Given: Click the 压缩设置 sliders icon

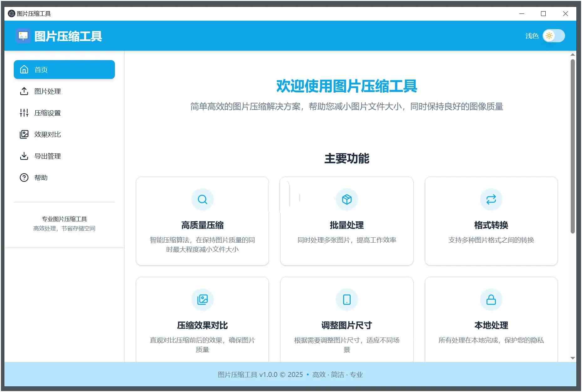Looking at the screenshot, I should pyautogui.click(x=24, y=113).
